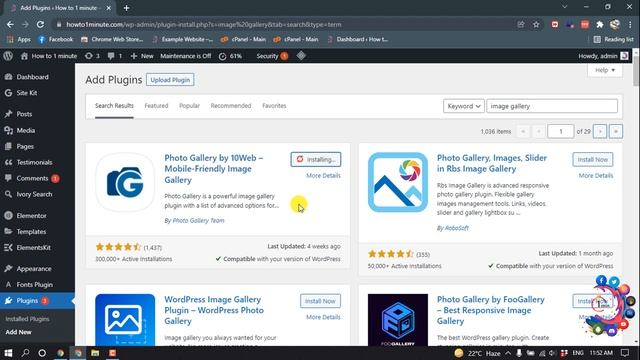This screenshot has width=640, height=360.
Task: Open Elementor menu item
Action: [x=31, y=216]
